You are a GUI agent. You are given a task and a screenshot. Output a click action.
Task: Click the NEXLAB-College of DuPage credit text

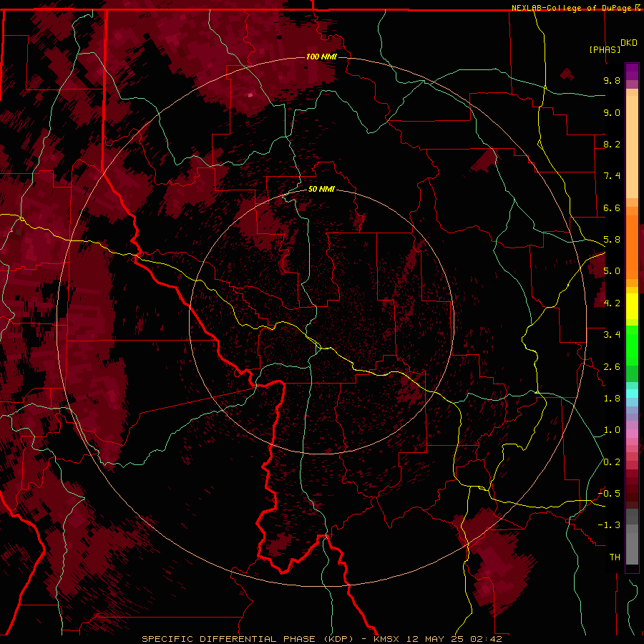(x=571, y=8)
